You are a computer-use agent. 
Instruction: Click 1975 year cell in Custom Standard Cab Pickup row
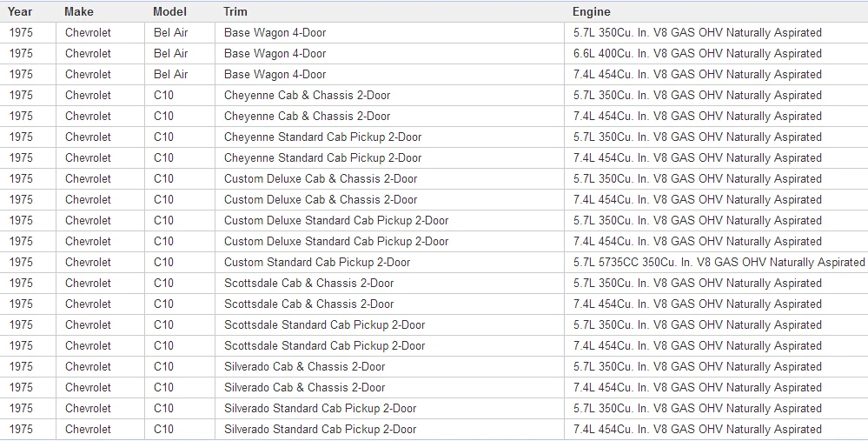coord(28,263)
